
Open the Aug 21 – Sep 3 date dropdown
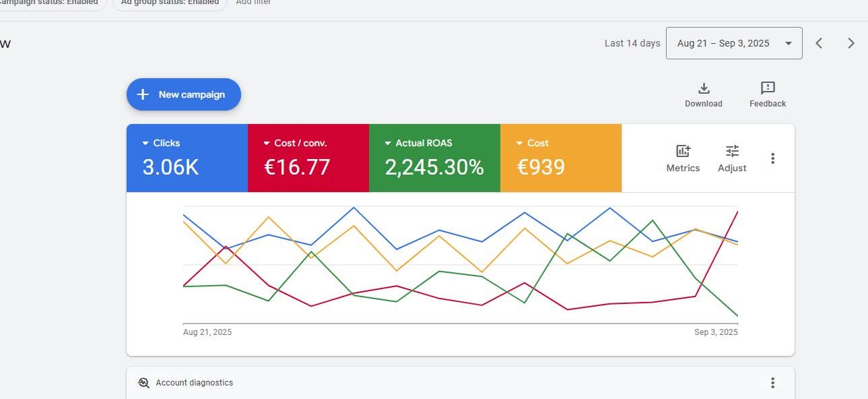point(733,43)
